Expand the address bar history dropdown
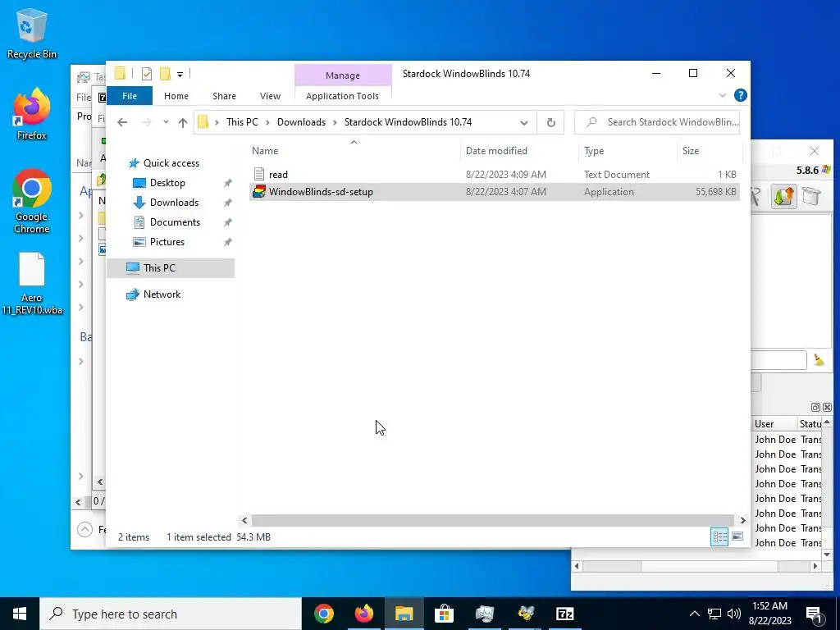 (523, 123)
